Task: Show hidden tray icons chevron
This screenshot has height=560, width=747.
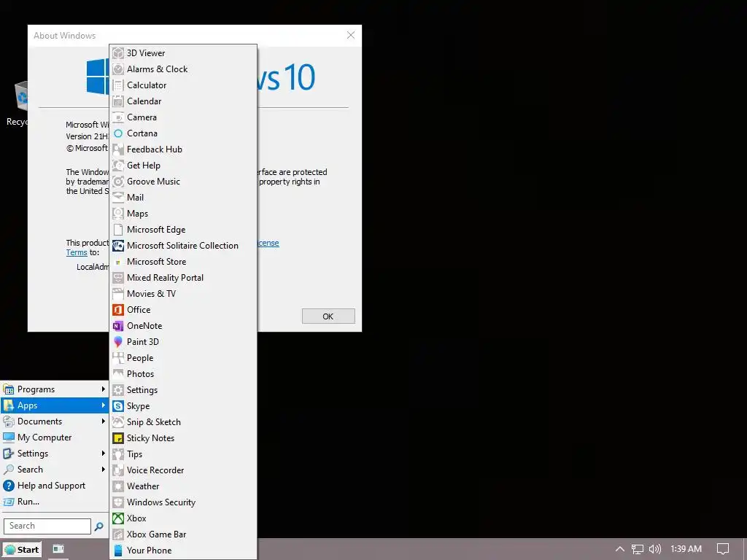Action: pos(620,549)
